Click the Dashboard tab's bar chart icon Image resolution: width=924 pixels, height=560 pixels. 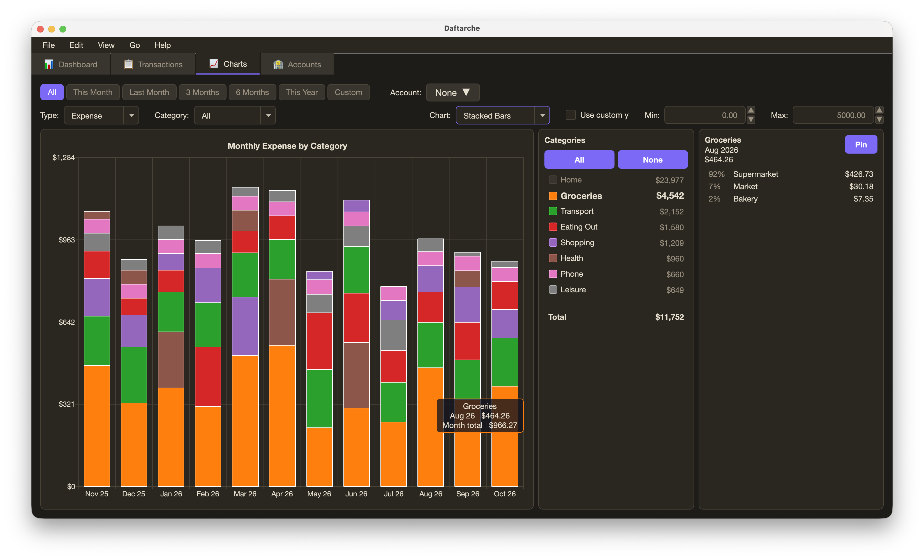click(x=49, y=64)
